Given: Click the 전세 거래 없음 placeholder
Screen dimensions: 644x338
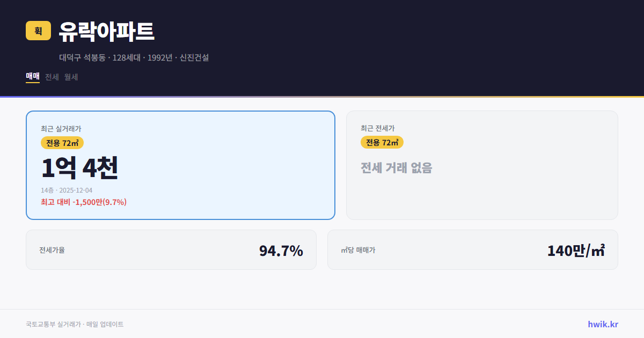Looking at the screenshot, I should 397,169.
